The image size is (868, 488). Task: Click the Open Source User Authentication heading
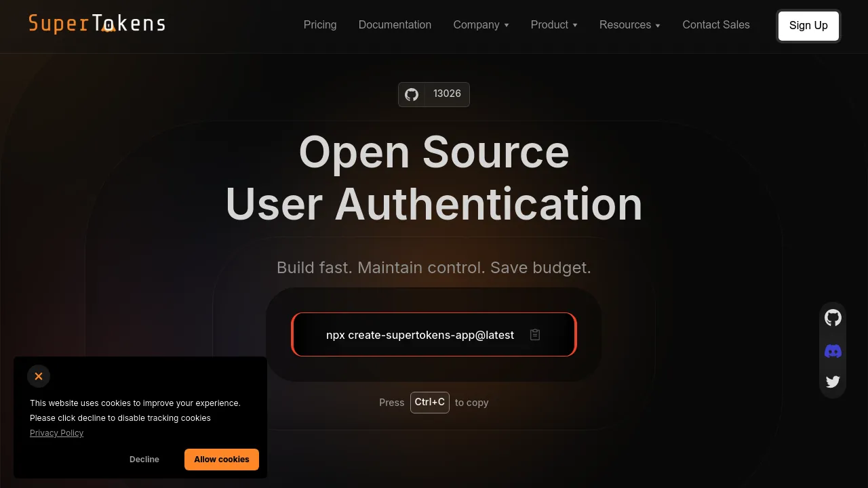434,178
